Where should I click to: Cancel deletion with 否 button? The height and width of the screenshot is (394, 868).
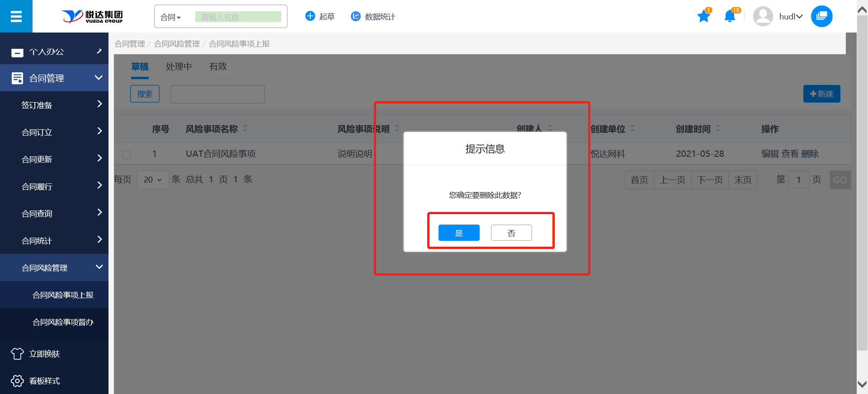tap(511, 233)
